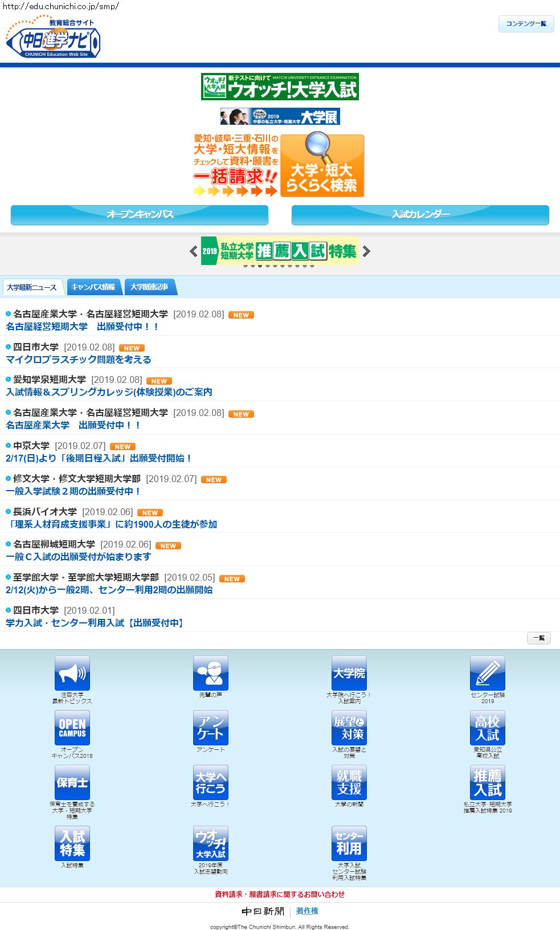Open the 大学院 graduate school icon
560x930 pixels.
[x=349, y=673]
